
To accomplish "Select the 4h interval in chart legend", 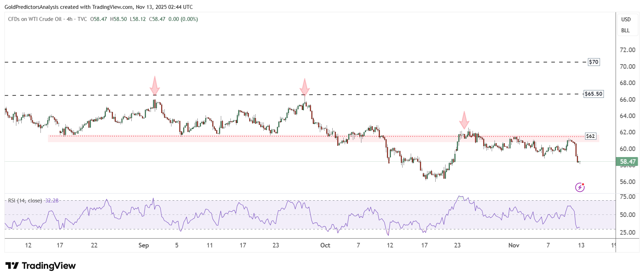I will tap(70, 19).
